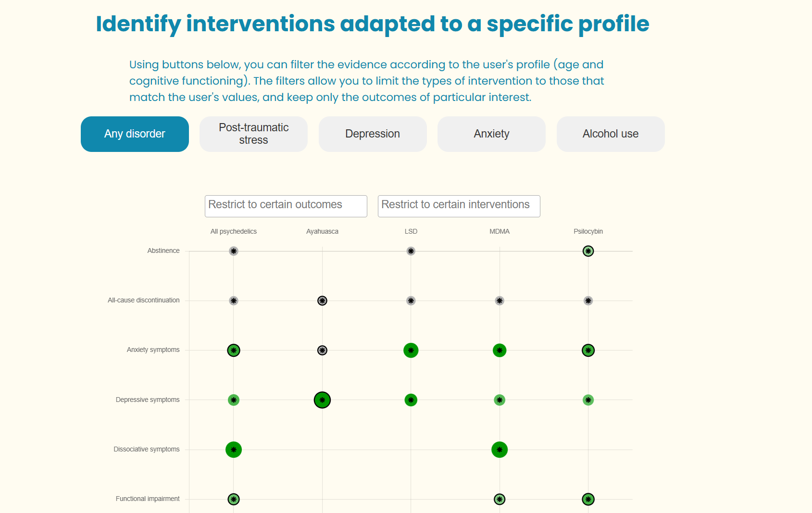Viewport: 812px width, 513px height.
Task: Click All psychedelics Anxiety symptoms marker
Action: 234,350
